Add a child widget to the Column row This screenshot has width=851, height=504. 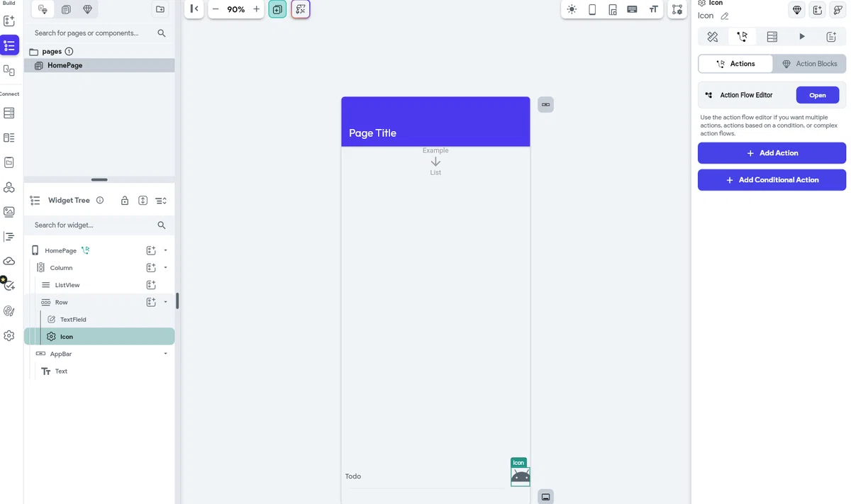click(151, 268)
